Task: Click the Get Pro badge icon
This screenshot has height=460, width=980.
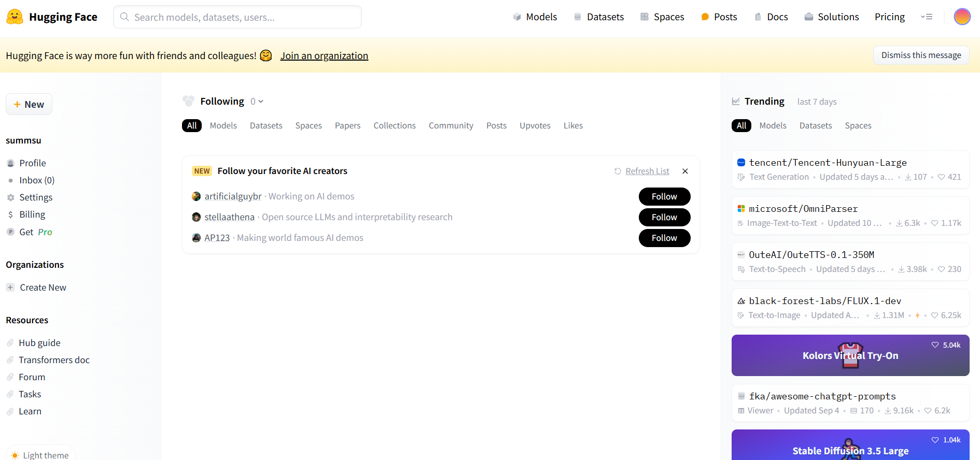Action: coord(10,232)
